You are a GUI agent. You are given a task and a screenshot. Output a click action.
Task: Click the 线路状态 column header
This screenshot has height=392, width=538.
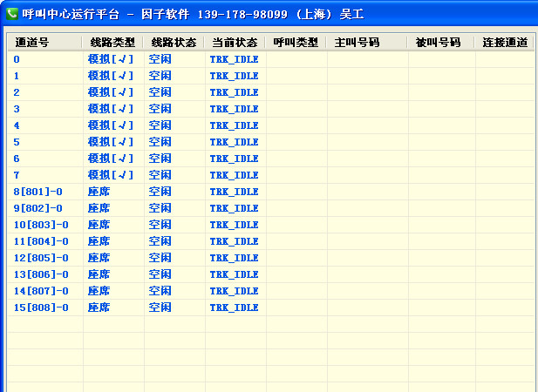click(174, 42)
